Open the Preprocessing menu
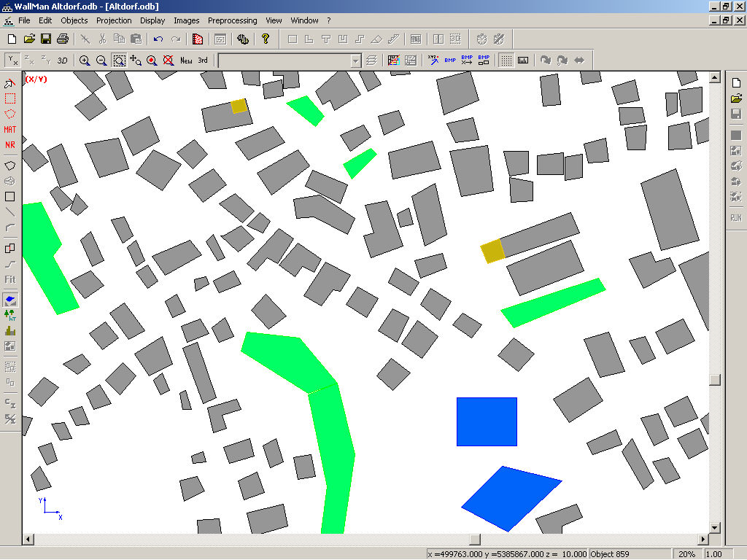 click(232, 20)
